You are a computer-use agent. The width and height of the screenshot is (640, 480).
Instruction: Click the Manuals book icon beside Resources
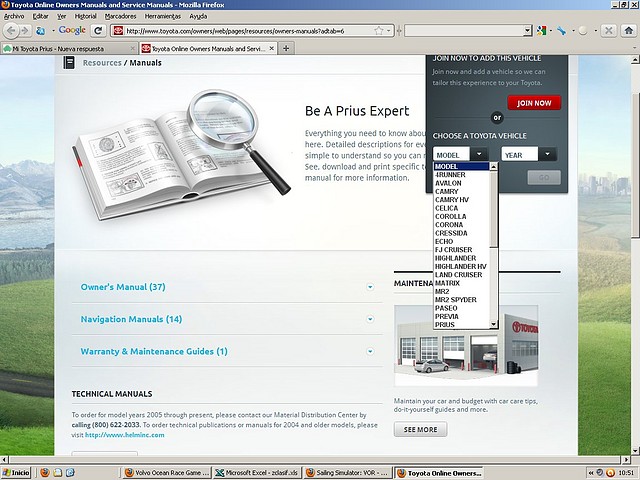click(69, 62)
